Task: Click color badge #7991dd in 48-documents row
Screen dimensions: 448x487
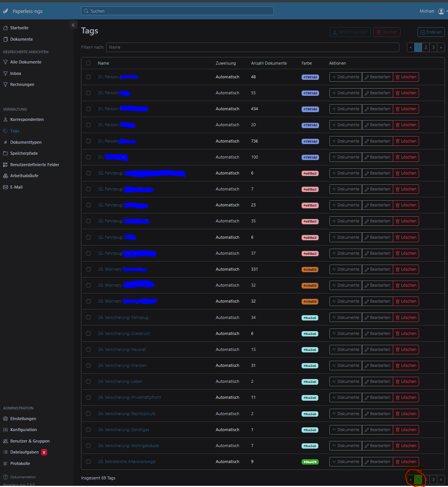Action: pyautogui.click(x=310, y=77)
